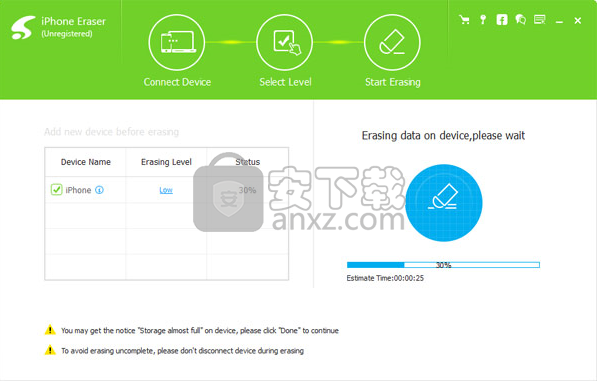Click the iPhone device name text
This screenshot has width=603, height=387.
(78, 190)
